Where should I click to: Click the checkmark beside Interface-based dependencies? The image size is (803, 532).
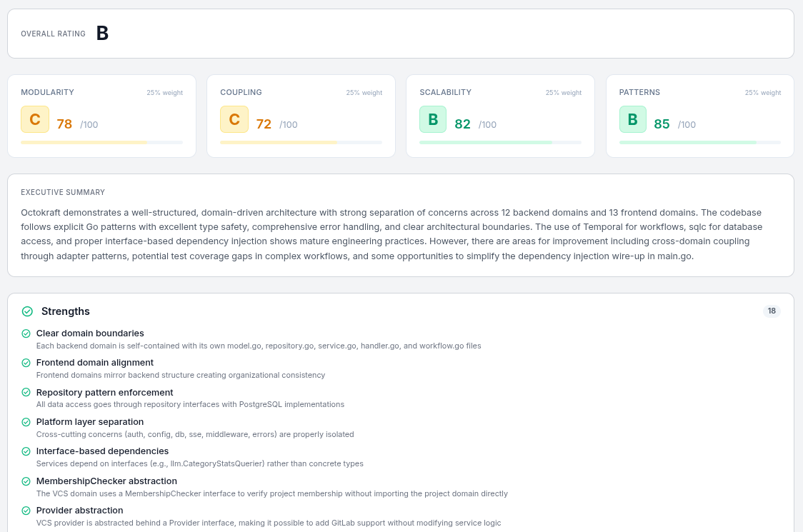tap(26, 451)
